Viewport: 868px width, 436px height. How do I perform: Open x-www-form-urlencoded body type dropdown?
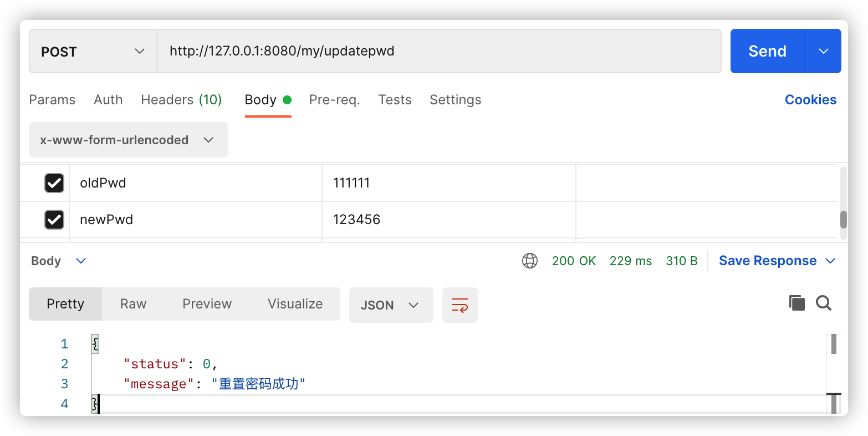[x=129, y=140]
